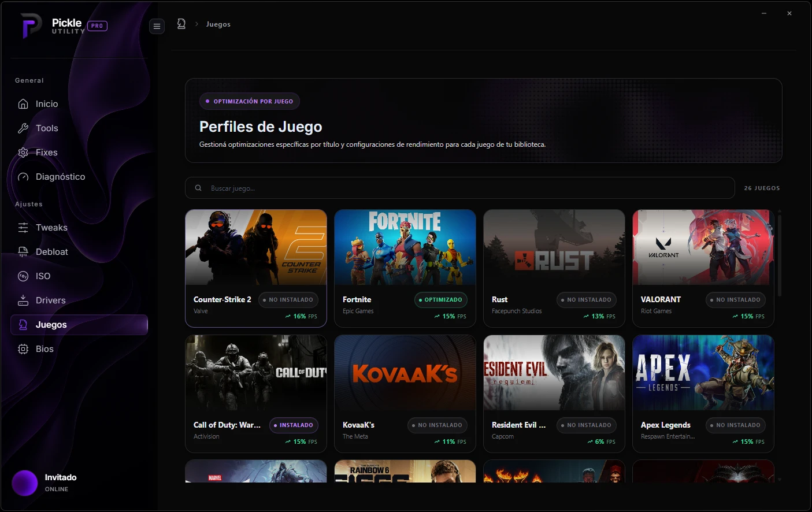Open the VALORANT cover thumbnail
Image resolution: width=812 pixels, height=512 pixels.
tap(703, 247)
